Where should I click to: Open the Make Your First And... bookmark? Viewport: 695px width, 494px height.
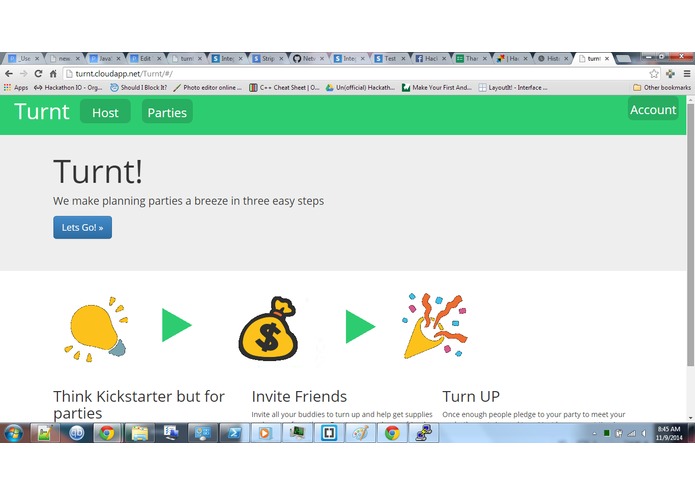pyautogui.click(x=437, y=88)
